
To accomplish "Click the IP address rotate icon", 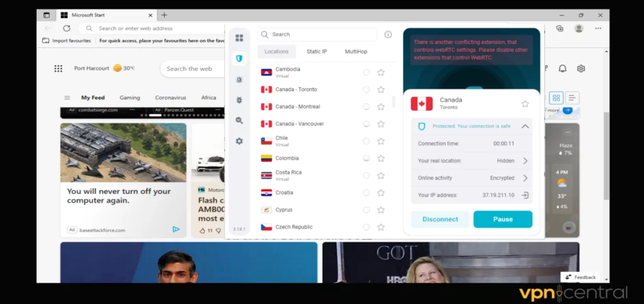I will click(525, 195).
